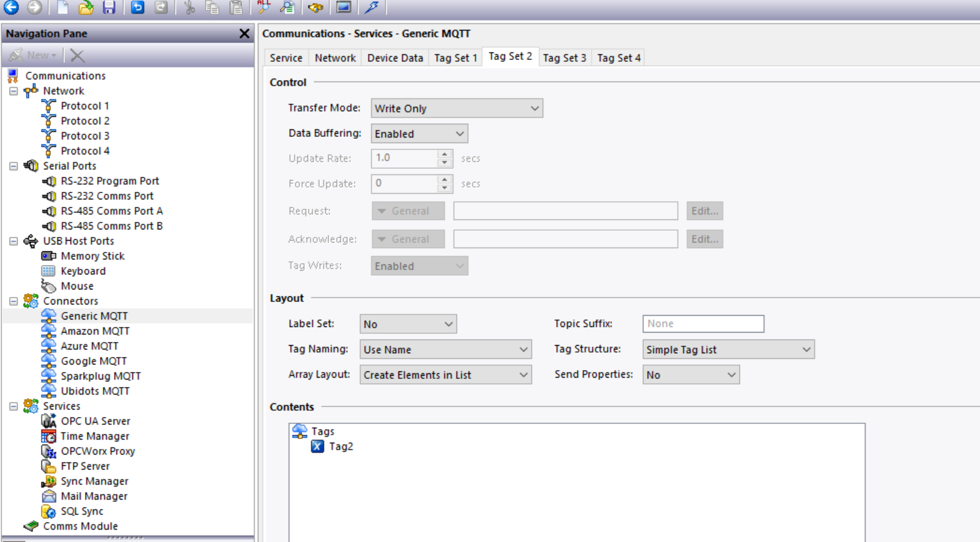Image resolution: width=980 pixels, height=542 pixels.
Task: Open the Data Buffering dropdown
Action: [x=419, y=134]
